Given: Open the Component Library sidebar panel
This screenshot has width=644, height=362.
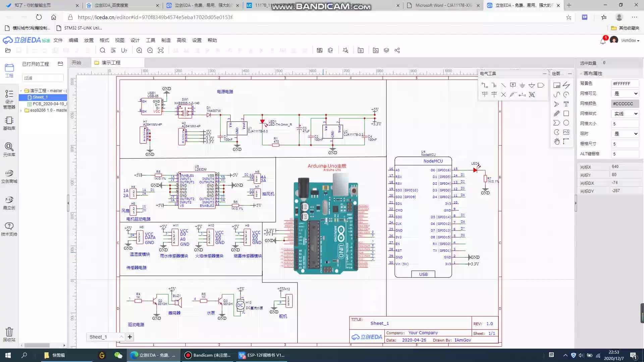Looking at the screenshot, I should coord(9,149).
